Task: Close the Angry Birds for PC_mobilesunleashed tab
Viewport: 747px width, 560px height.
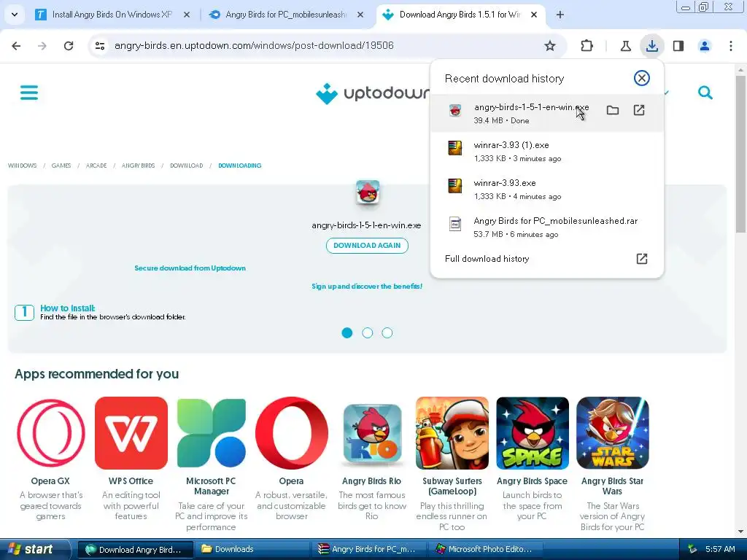Action: [x=360, y=15]
